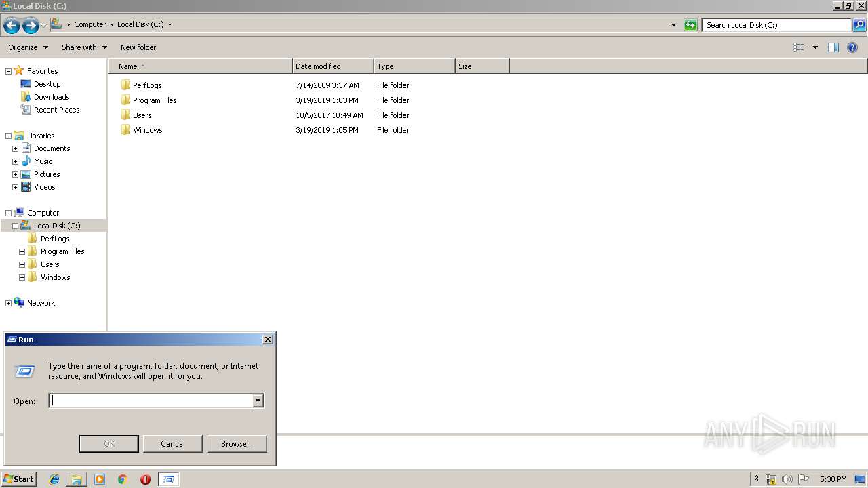Collapse the Libraries tree group

pos(8,136)
